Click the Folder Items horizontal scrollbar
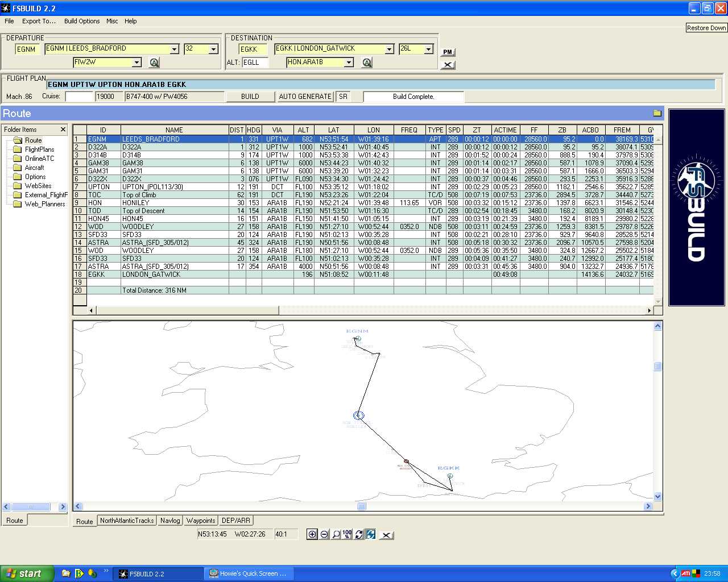The image size is (728, 582). coord(34,507)
